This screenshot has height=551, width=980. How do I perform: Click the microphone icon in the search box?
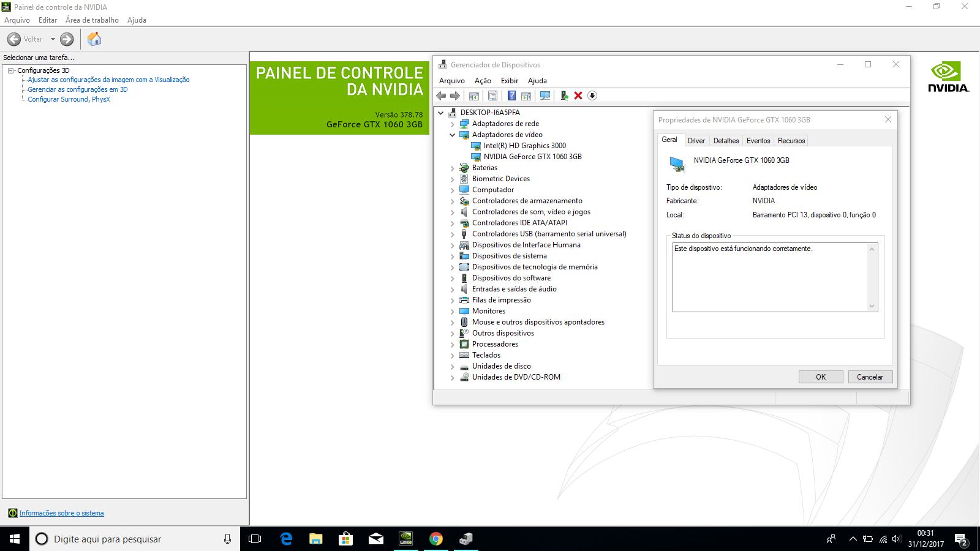point(227,539)
